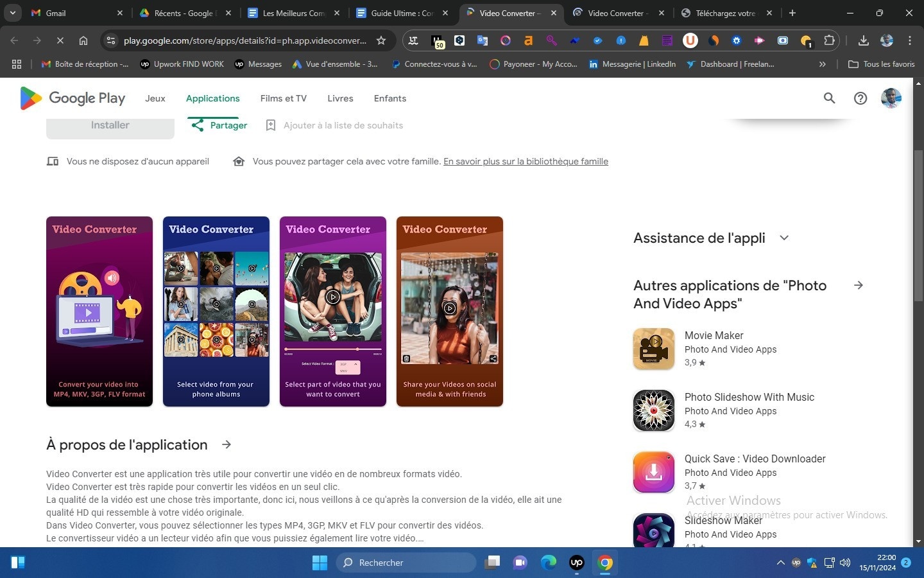Screen dimensions: 924x578
Task: Show more bookmarks with the chevron
Action: 823,64
